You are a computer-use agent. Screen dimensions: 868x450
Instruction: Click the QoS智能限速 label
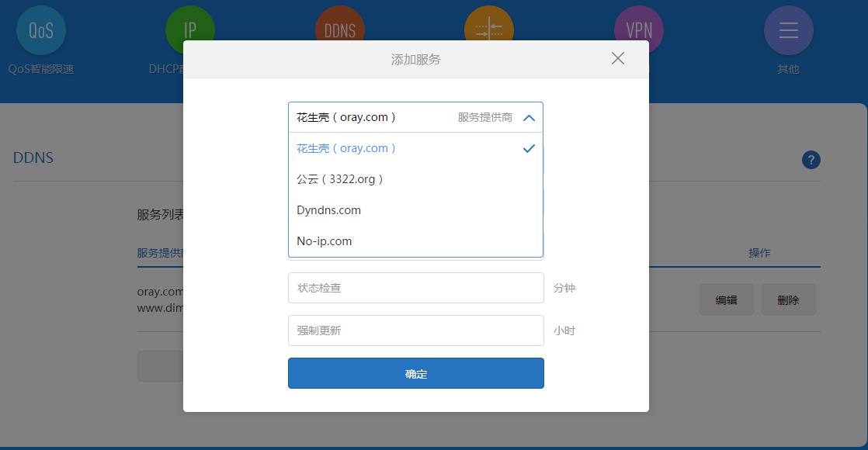41,69
